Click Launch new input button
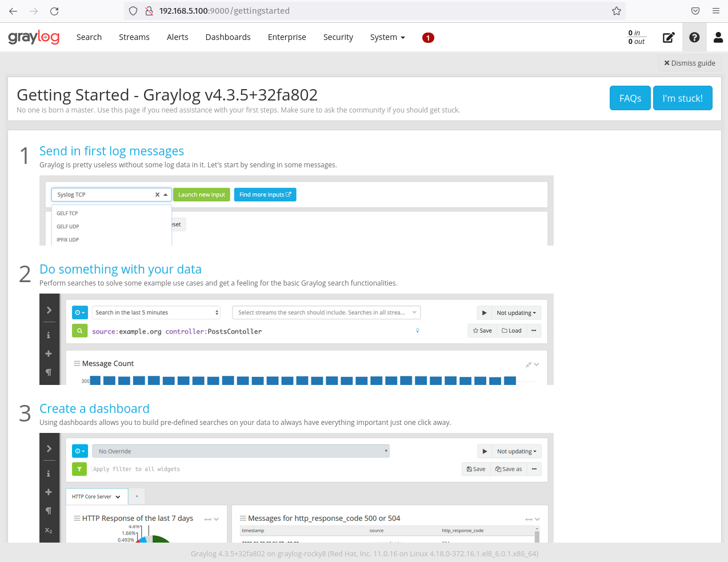728x562 pixels. click(202, 195)
